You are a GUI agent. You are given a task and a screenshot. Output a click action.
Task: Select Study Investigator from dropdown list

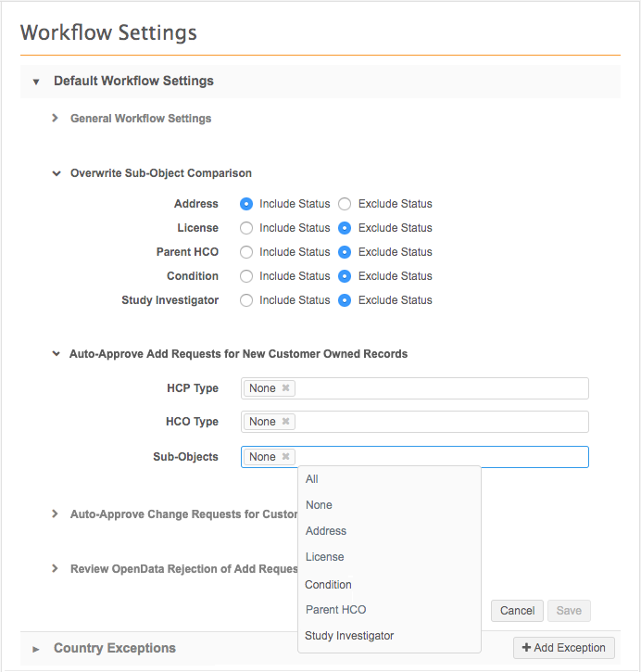pos(349,636)
